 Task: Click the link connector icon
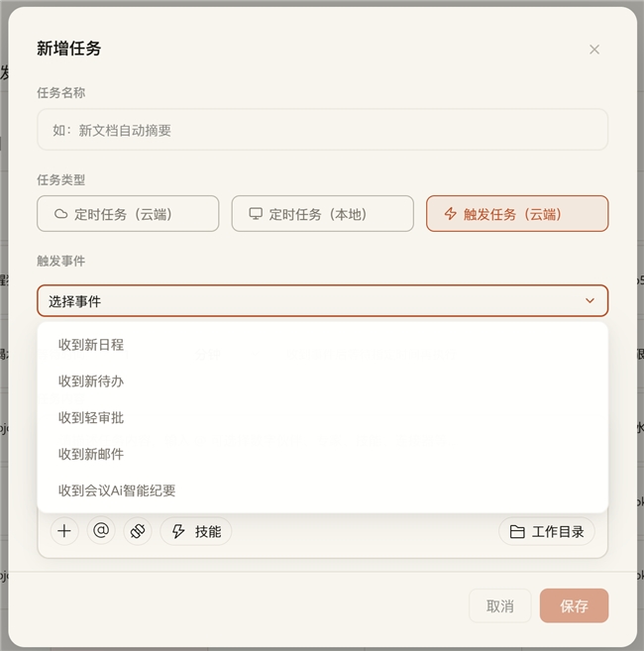[x=138, y=531]
